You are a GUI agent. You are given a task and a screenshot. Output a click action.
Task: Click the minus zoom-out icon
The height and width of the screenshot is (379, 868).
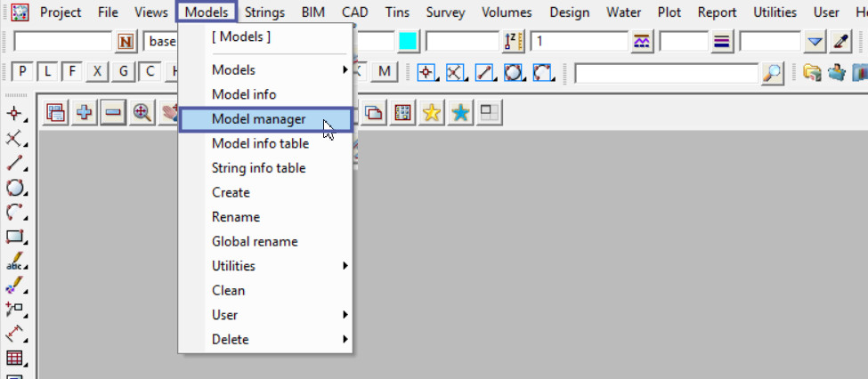coord(113,113)
